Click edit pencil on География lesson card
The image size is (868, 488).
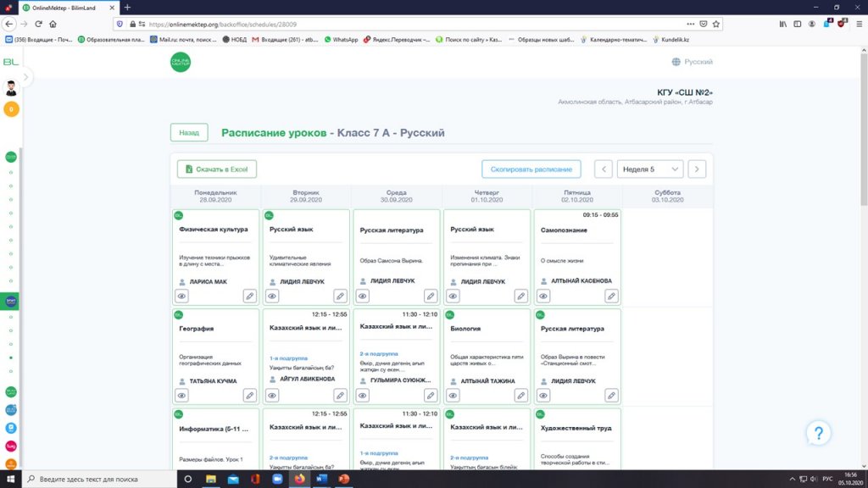(249, 395)
